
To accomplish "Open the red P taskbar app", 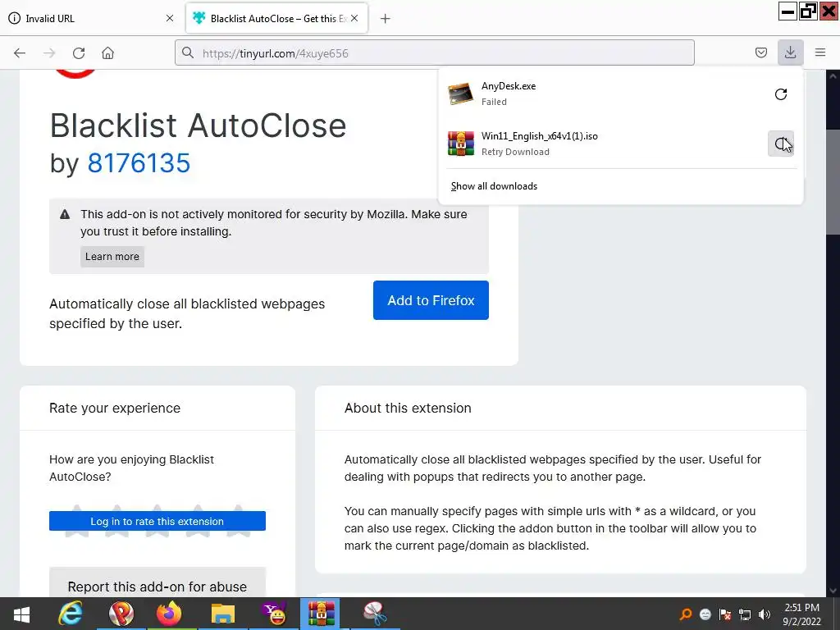I will pyautogui.click(x=121, y=614).
